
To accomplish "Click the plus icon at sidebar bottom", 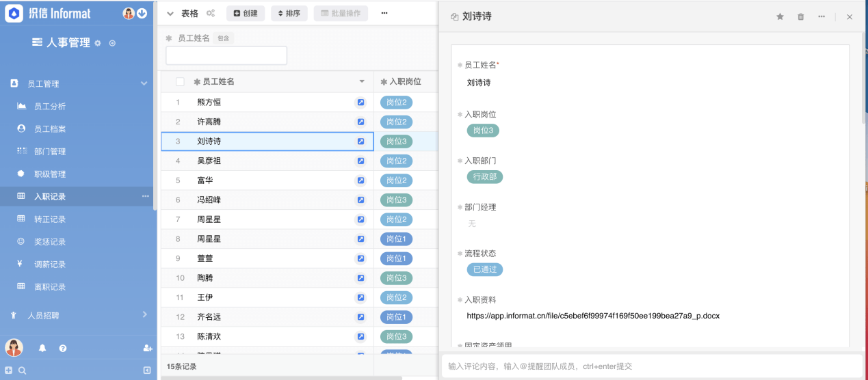I will [x=9, y=370].
